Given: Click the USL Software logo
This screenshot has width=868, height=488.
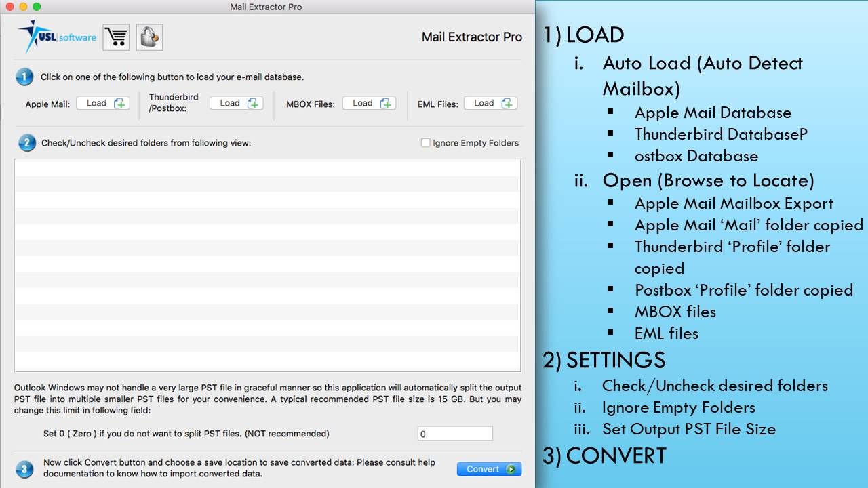Looking at the screenshot, I should (57, 37).
